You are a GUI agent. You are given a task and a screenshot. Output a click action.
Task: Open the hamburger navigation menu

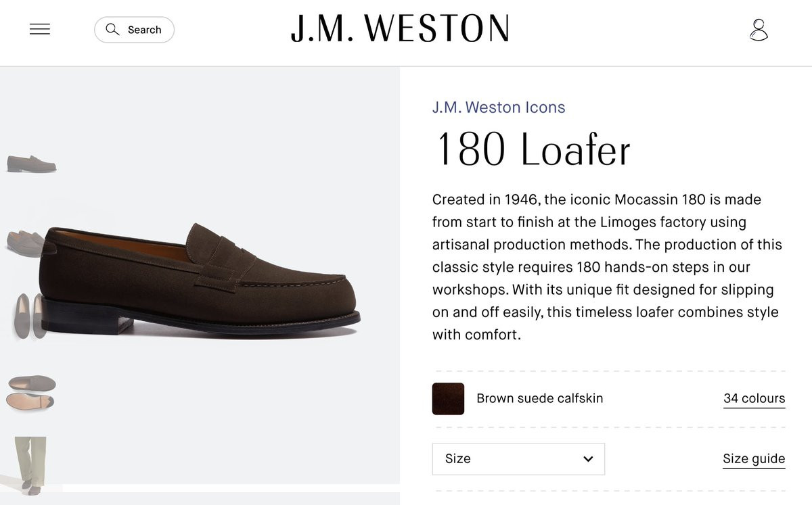[40, 29]
